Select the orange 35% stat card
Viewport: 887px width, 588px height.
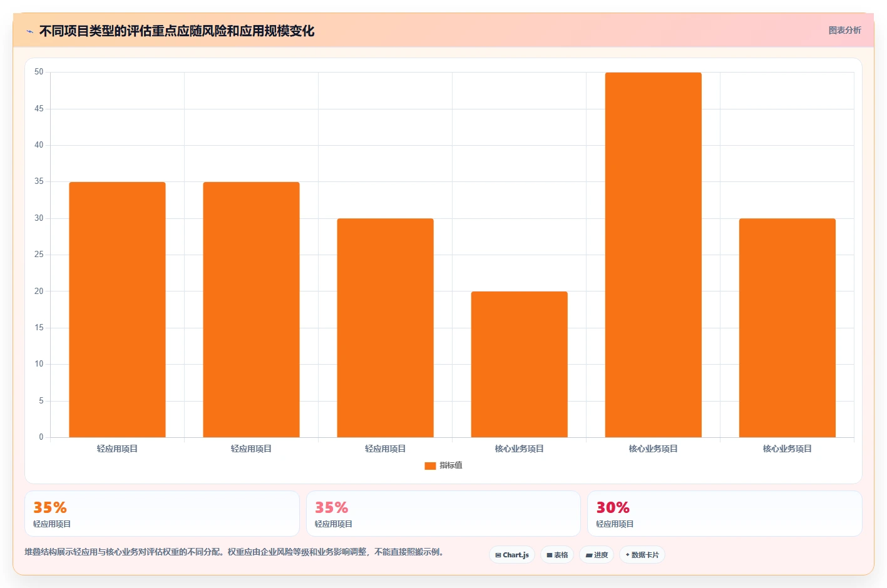tap(162, 514)
